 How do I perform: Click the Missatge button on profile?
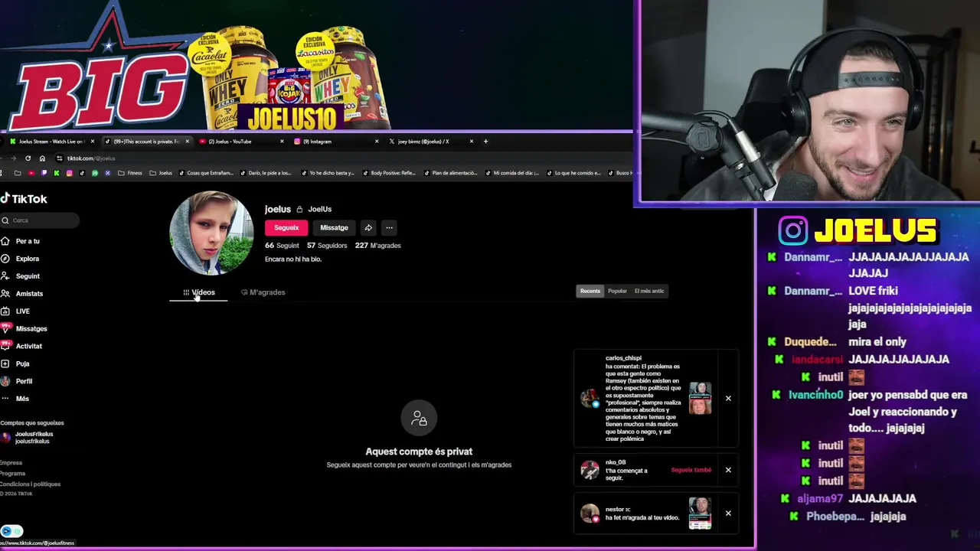pyautogui.click(x=334, y=228)
